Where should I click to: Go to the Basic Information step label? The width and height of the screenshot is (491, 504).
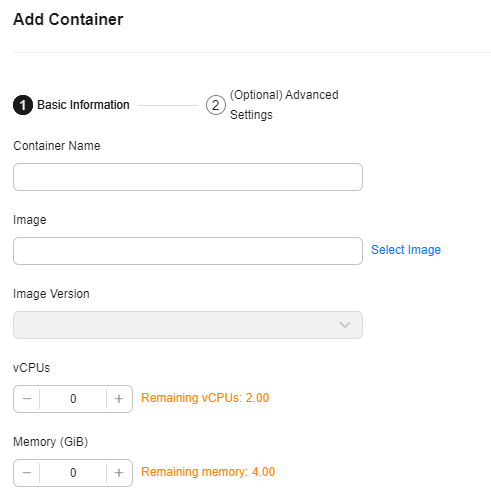coord(83,105)
